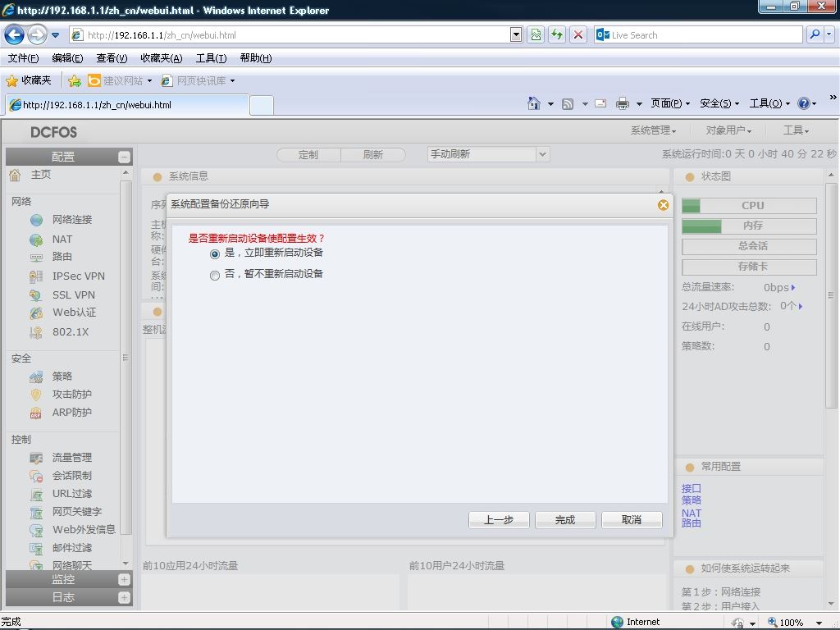Click the browser Forward arrow button

click(37, 35)
